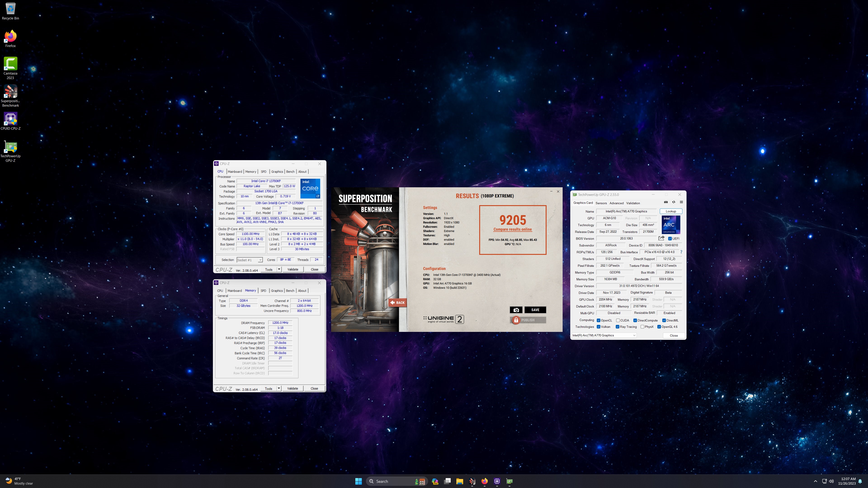Click the Intel Core i7 logo in CPU-Z
Image resolution: width=868 pixels, height=488 pixels.
(x=310, y=188)
